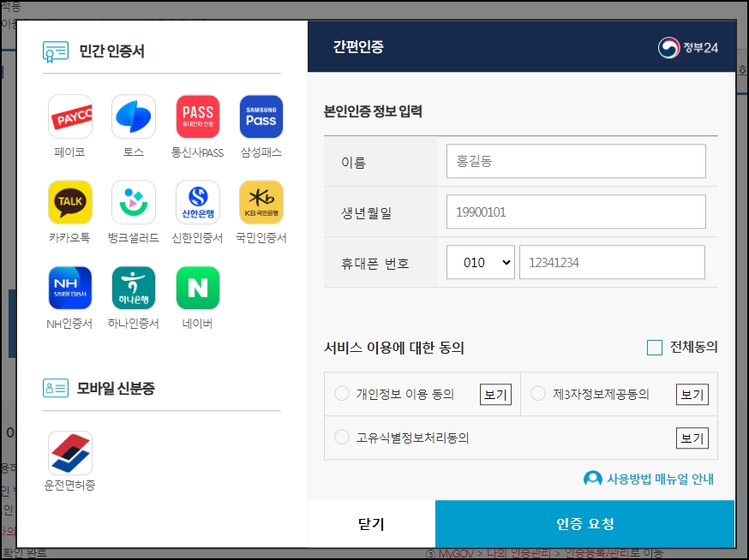Click the 삼성패스 label text
Image resolution: width=749 pixels, height=560 pixels.
261,152
